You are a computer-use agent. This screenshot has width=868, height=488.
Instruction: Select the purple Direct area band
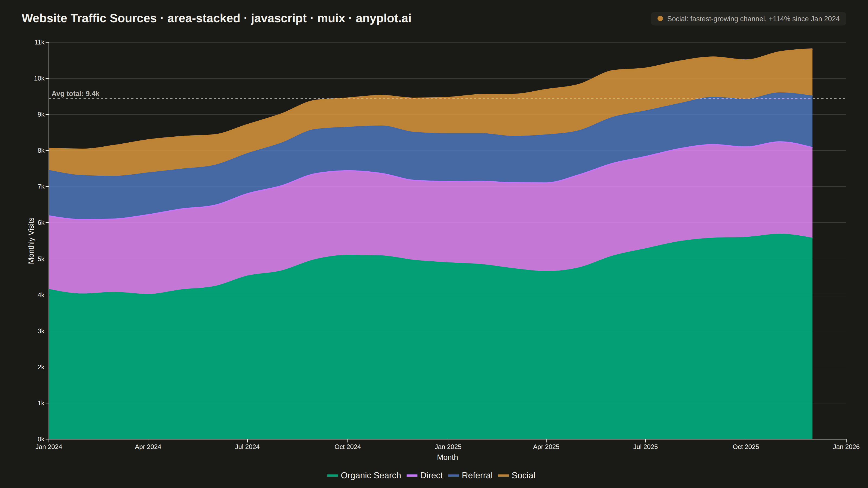click(x=431, y=221)
